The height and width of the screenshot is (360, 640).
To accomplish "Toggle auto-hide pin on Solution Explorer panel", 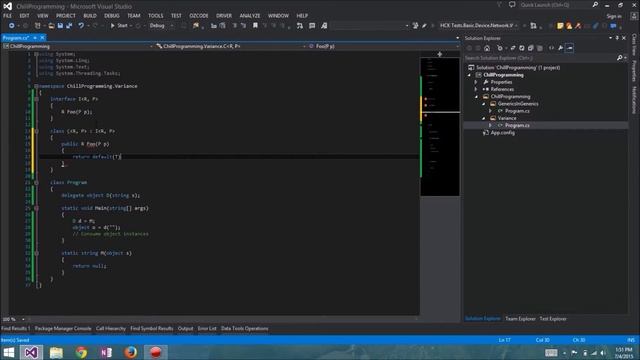I will coord(617,38).
